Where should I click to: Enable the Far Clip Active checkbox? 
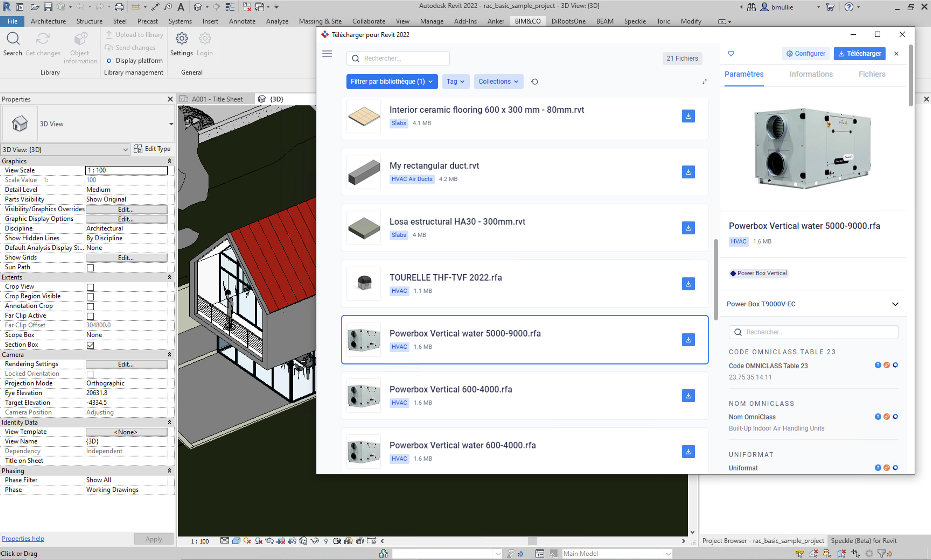click(x=90, y=316)
